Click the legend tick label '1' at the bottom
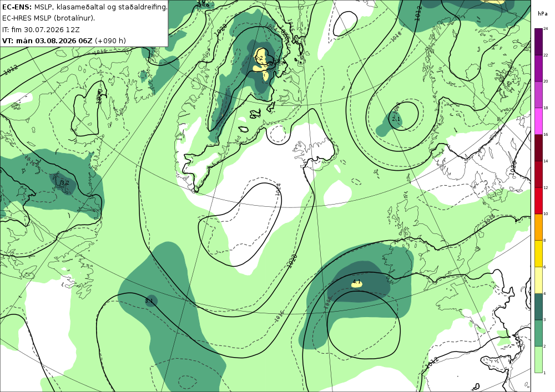This screenshot has width=555, height=392. pyautogui.click(x=545, y=373)
